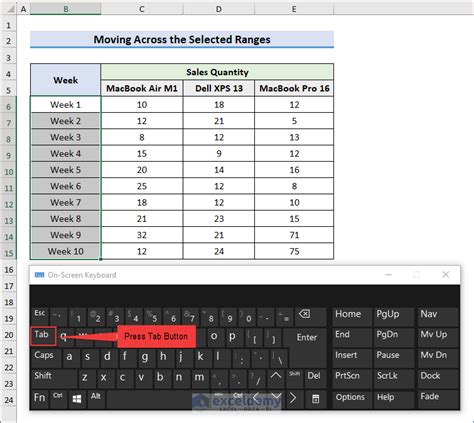Toggle the left Ctrl key
This screenshot has width=474, height=423.
pos(58,399)
